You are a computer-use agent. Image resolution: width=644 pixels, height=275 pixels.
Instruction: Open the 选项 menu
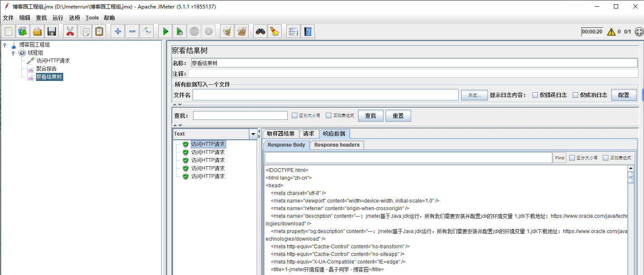(75, 18)
